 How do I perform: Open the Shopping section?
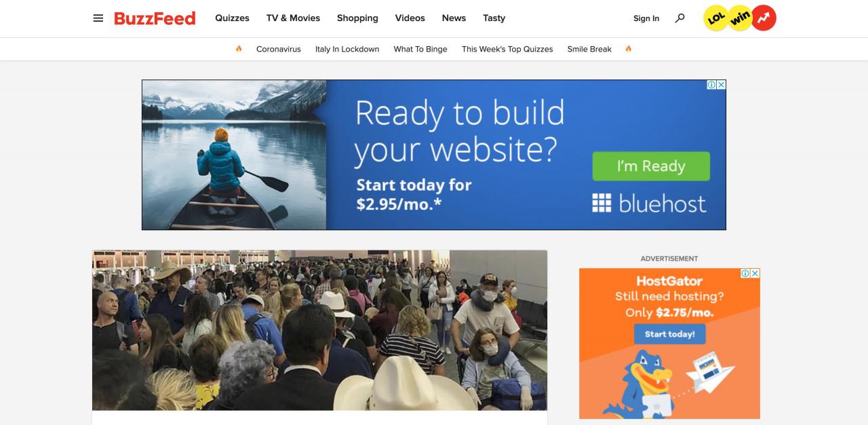click(x=357, y=18)
